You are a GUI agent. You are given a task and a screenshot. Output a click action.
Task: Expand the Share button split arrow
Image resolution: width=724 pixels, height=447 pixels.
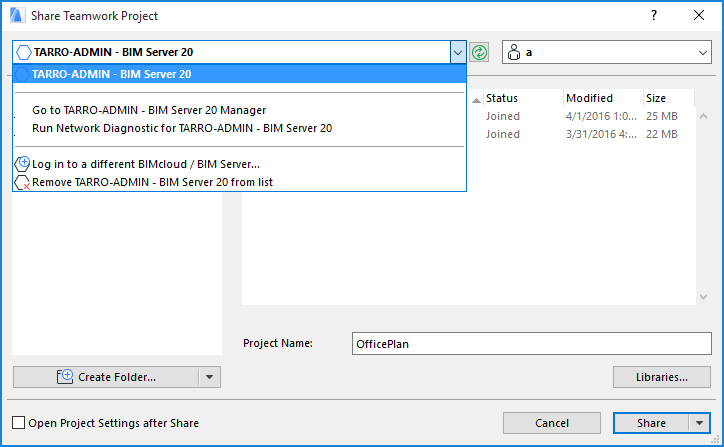pos(700,423)
